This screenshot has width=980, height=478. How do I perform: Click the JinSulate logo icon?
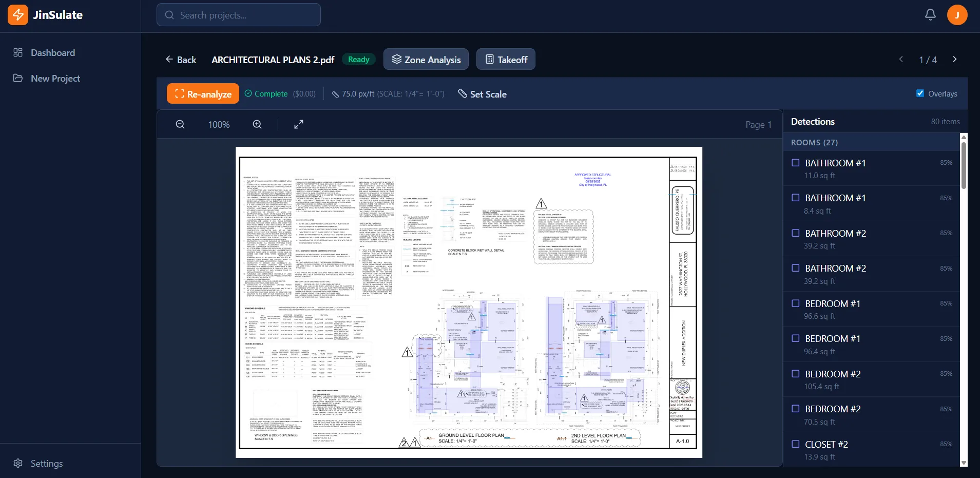point(18,15)
